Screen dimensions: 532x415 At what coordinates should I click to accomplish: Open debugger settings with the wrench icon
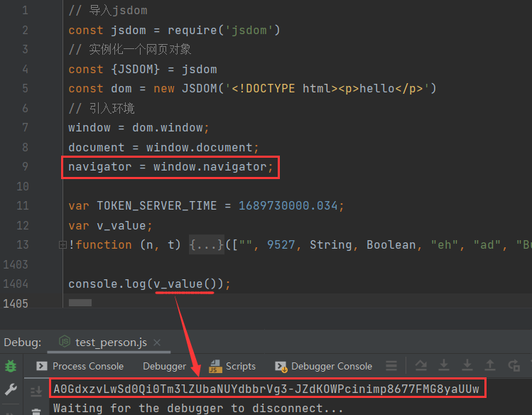11,389
